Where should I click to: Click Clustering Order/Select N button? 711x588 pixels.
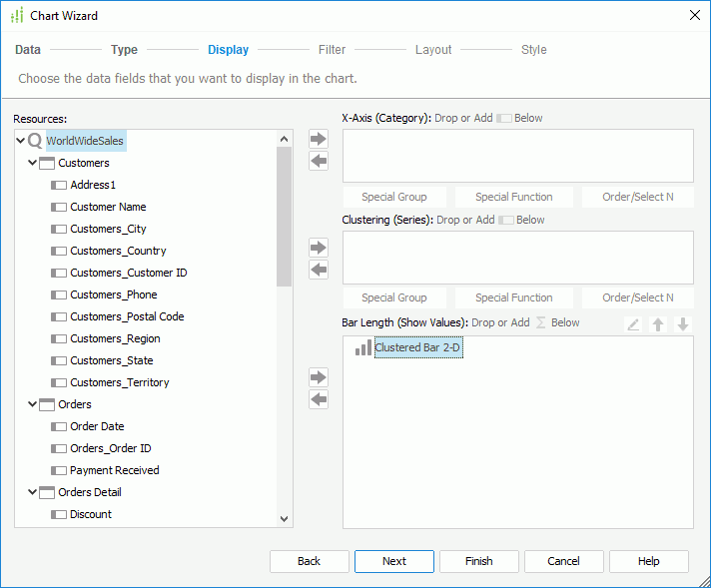pos(637,297)
